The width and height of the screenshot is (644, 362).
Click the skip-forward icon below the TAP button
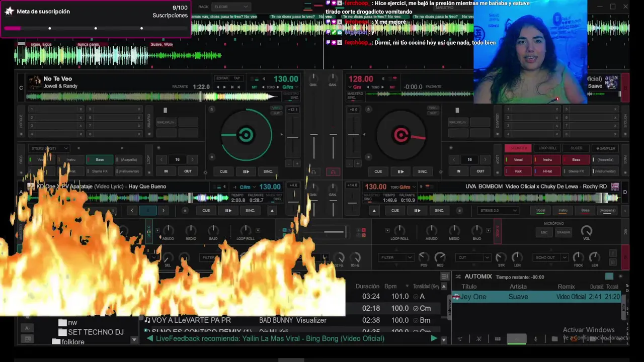(x=238, y=87)
